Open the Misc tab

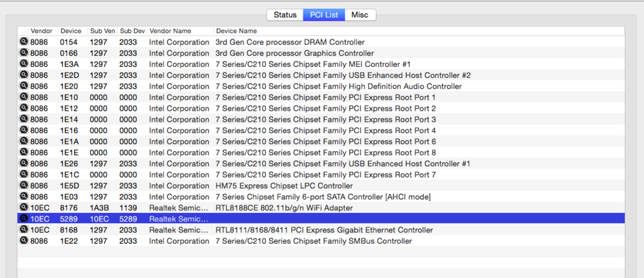tap(360, 15)
